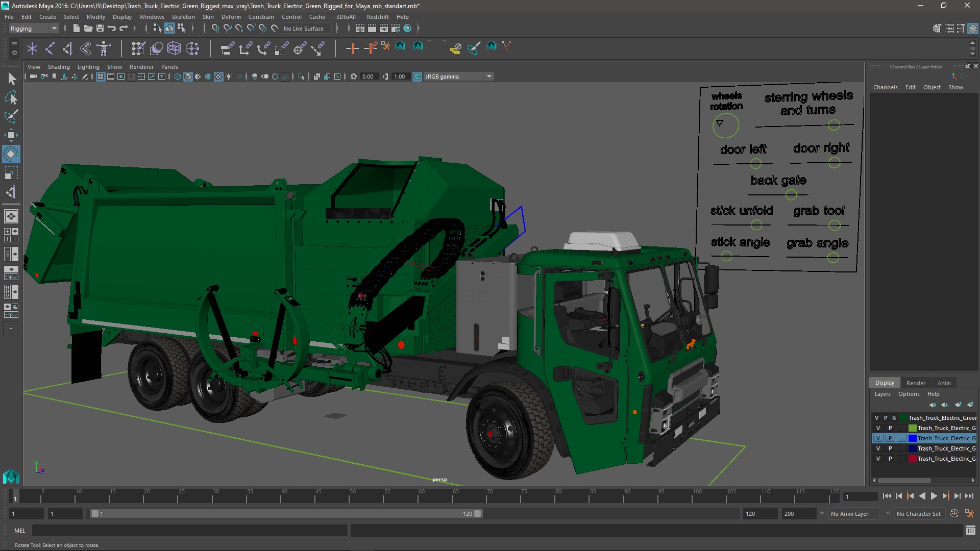Open the Rigging menu set dropdown

[x=34, y=29]
